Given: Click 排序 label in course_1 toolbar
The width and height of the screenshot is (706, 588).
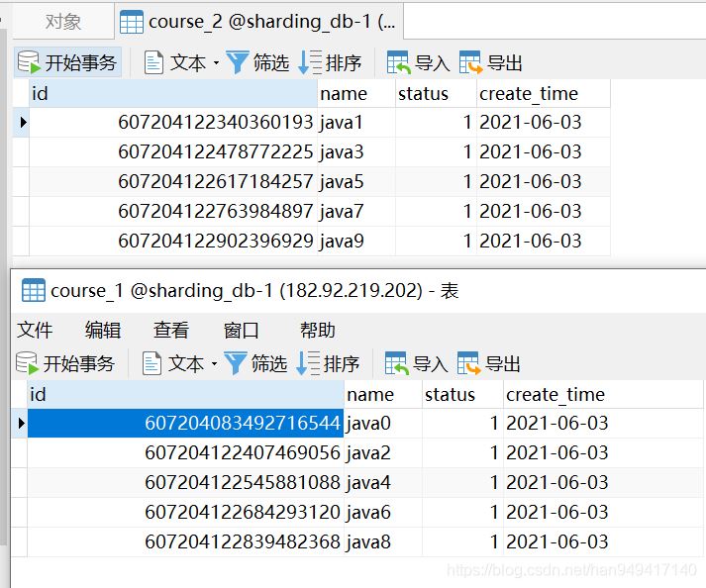Looking at the screenshot, I should 342,363.
